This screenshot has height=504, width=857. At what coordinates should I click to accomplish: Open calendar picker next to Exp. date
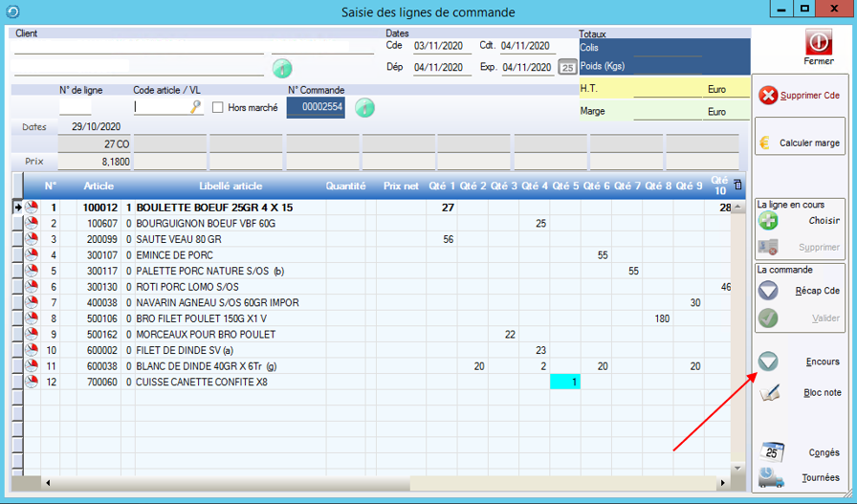567,68
